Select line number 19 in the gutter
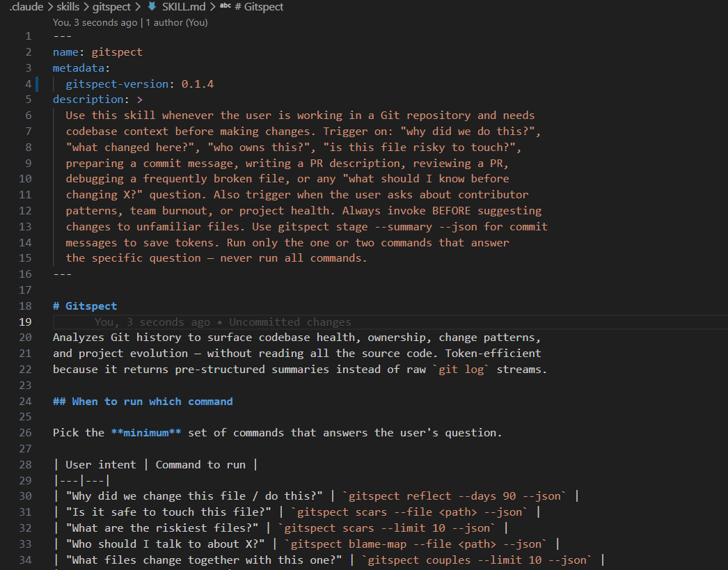Image resolution: width=728 pixels, height=570 pixels. pyautogui.click(x=26, y=322)
